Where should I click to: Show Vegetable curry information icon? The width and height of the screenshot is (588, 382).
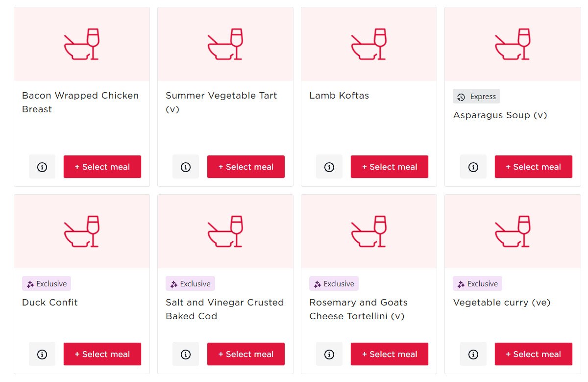coord(473,354)
